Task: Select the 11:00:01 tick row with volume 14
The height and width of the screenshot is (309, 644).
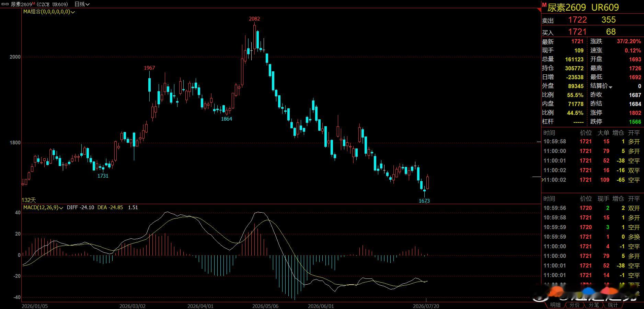Action: pyautogui.click(x=591, y=275)
